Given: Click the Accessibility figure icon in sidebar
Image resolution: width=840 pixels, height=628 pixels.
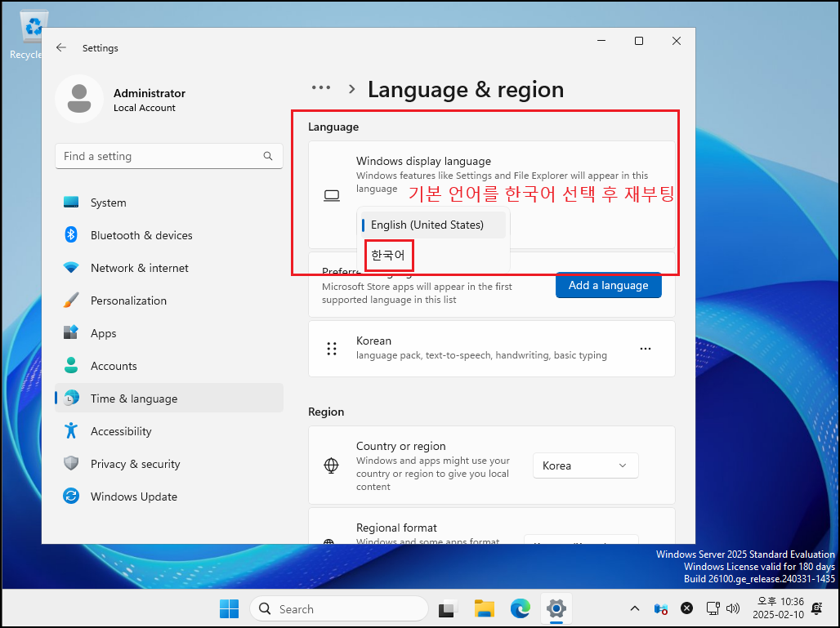Looking at the screenshot, I should (x=71, y=430).
